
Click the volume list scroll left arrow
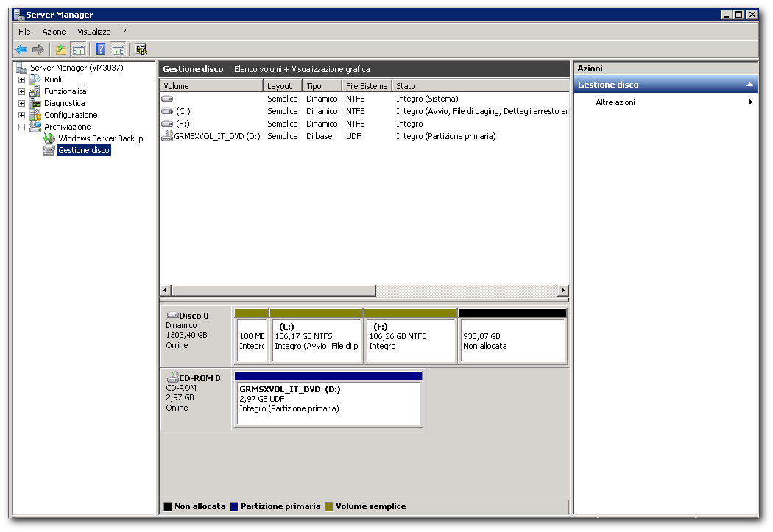(166, 290)
